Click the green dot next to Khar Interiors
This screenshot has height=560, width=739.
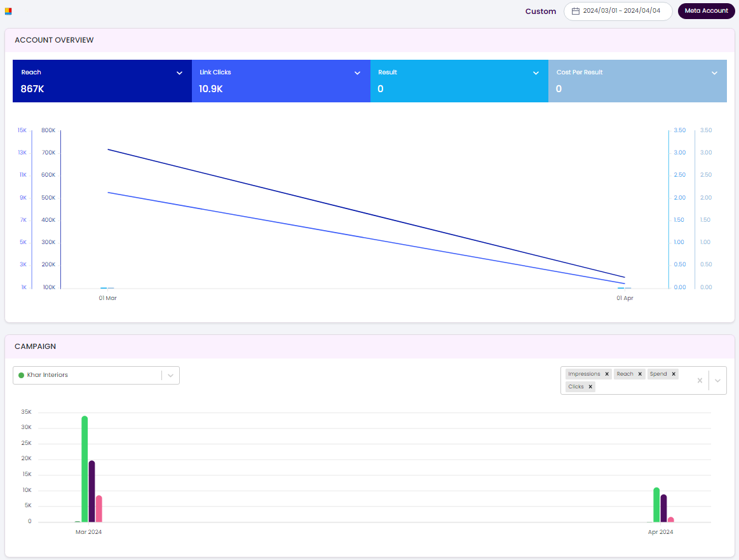[21, 375]
